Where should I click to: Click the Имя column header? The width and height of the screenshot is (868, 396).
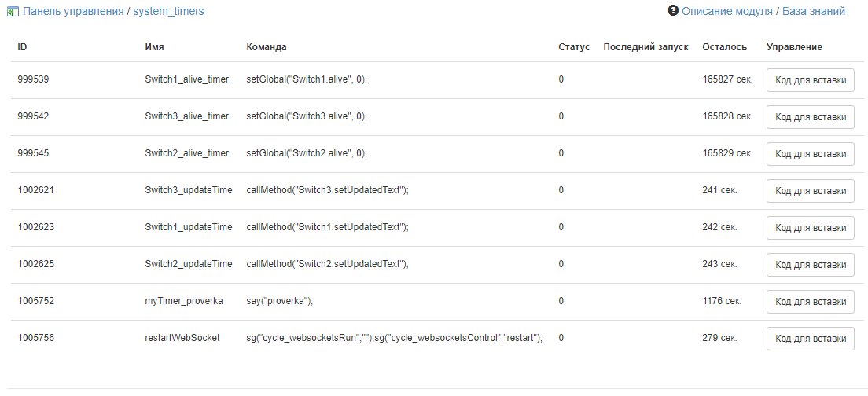point(154,47)
